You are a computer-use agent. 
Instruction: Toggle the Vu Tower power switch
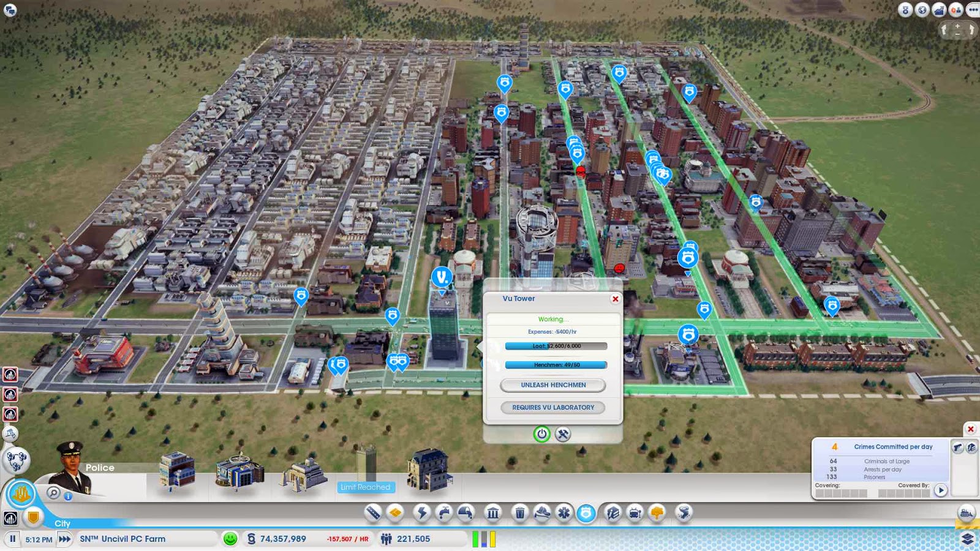[x=541, y=434]
